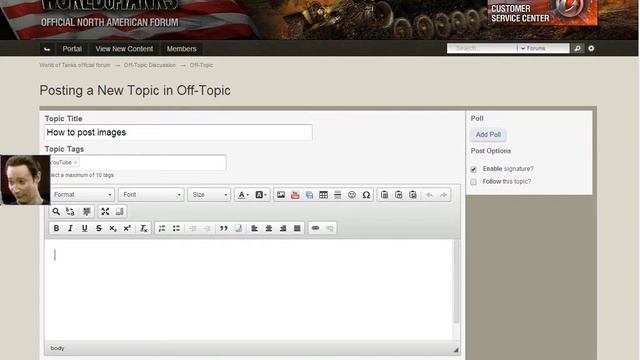Screen dimensions: 640x360
Task: Apply subscript formatting
Action: click(x=113, y=228)
